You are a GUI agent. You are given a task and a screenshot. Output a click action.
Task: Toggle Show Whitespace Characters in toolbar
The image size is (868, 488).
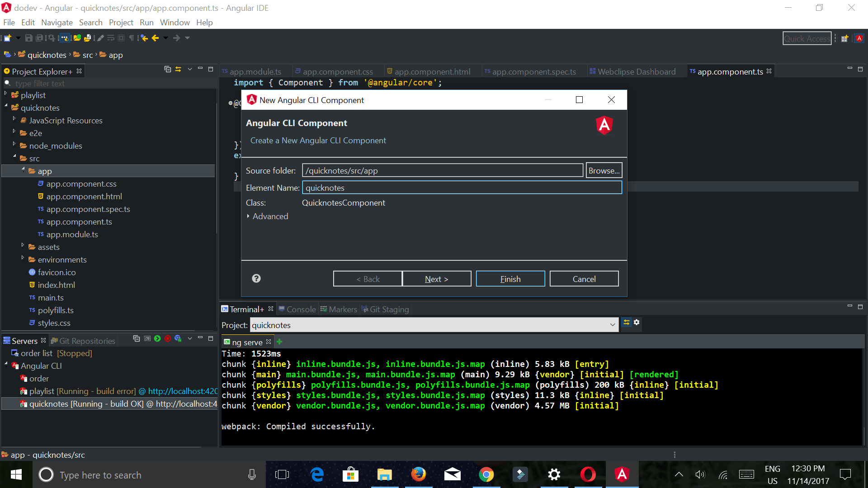tap(132, 38)
